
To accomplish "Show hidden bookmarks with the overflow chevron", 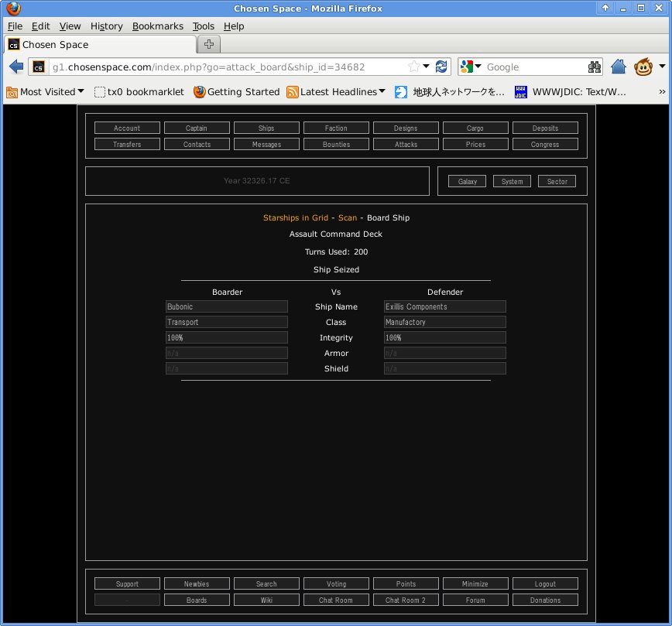I will [x=660, y=91].
